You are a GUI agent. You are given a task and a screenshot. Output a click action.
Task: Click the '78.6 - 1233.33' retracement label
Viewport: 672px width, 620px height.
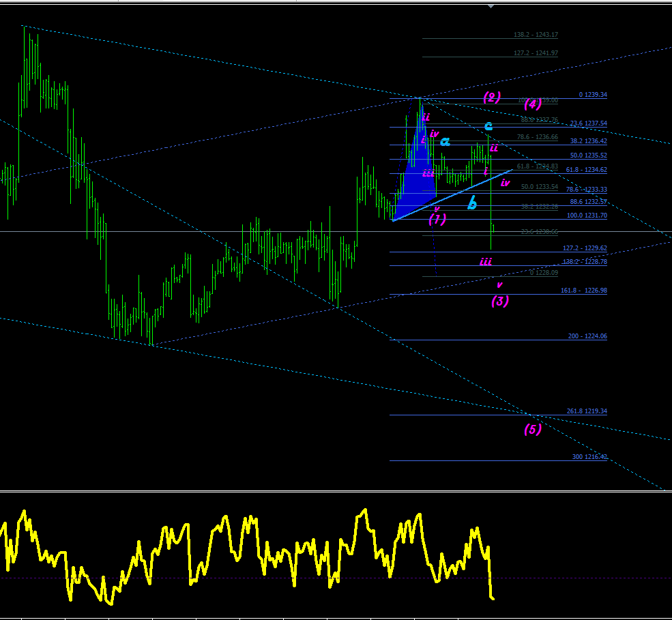tap(586, 190)
